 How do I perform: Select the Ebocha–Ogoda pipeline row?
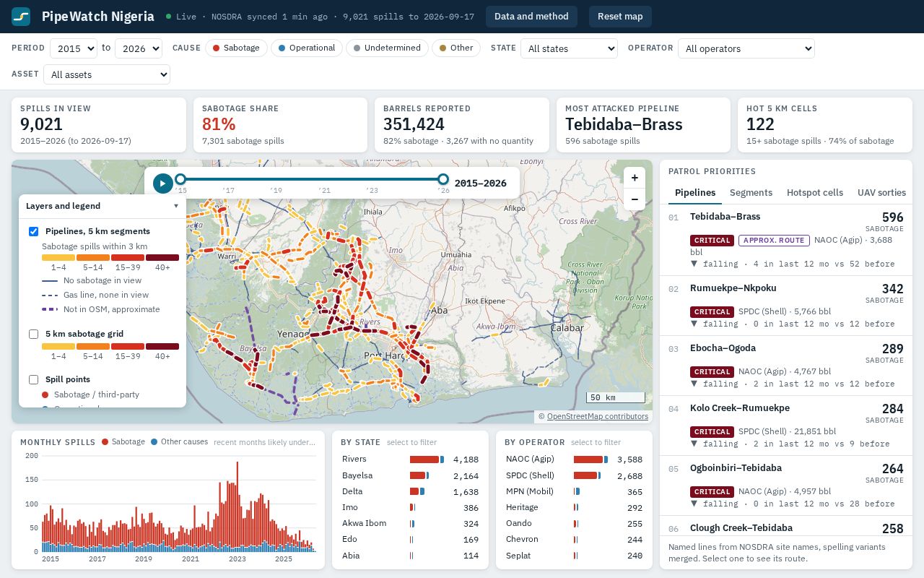(x=786, y=366)
